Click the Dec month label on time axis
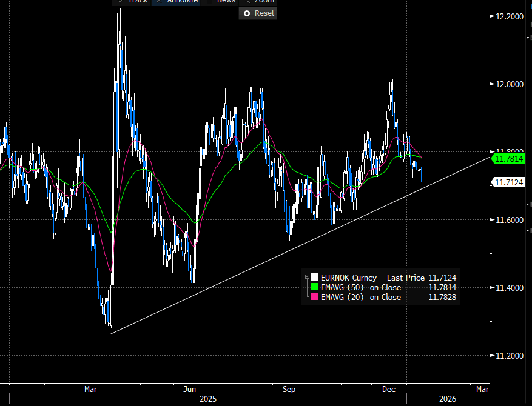 [389, 388]
